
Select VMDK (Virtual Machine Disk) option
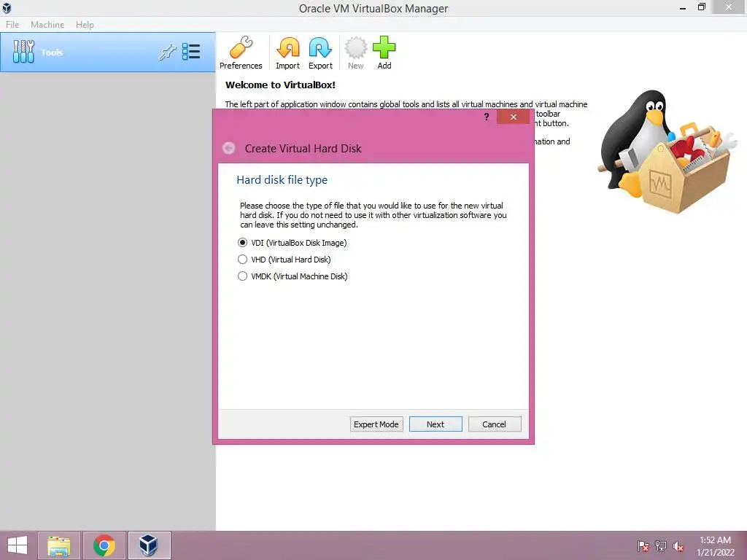[293, 276]
